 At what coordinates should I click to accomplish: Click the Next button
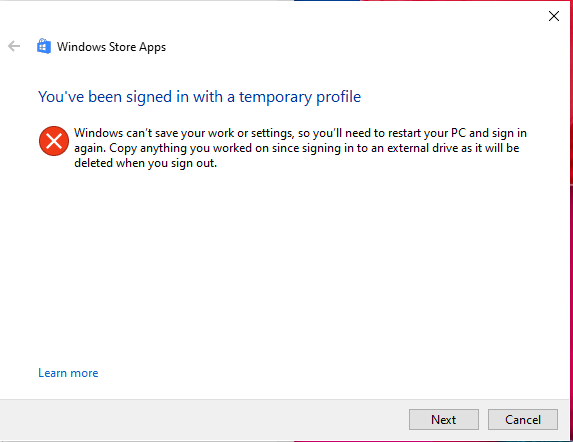[x=444, y=419]
